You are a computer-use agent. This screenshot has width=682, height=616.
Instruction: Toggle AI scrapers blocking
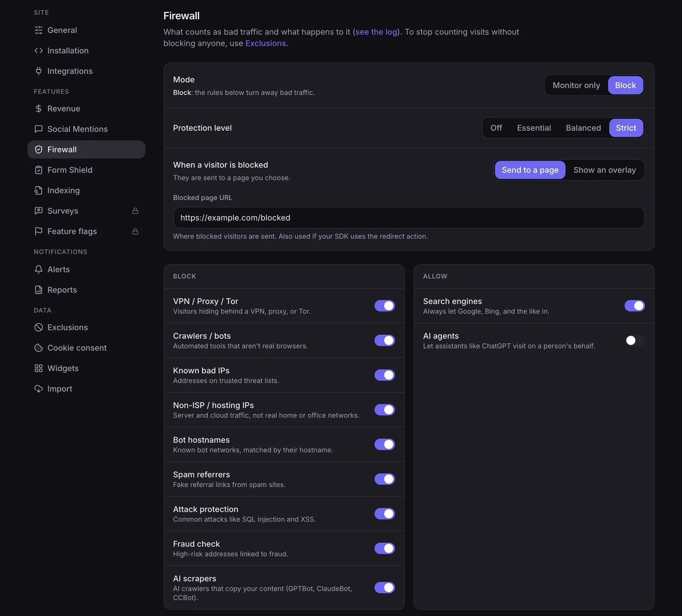pos(384,587)
